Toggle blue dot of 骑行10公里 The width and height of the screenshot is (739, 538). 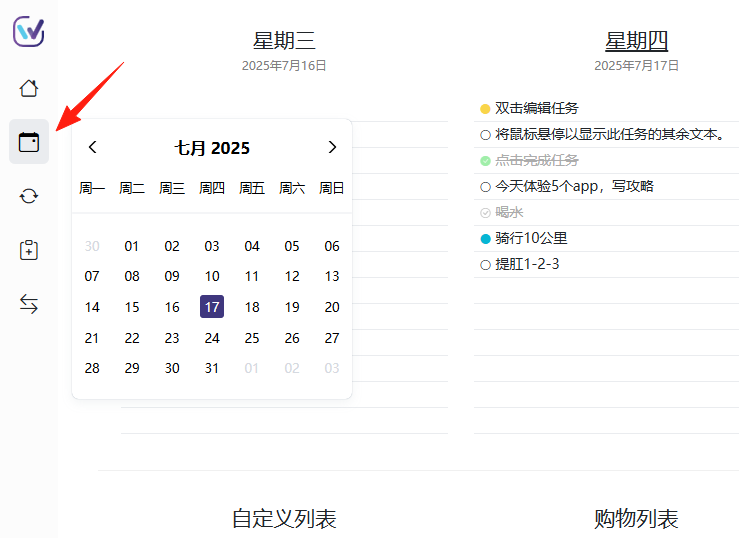click(x=485, y=239)
